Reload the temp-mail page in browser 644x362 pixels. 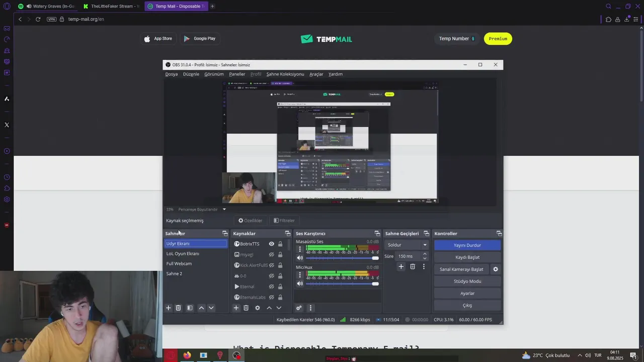point(38,19)
